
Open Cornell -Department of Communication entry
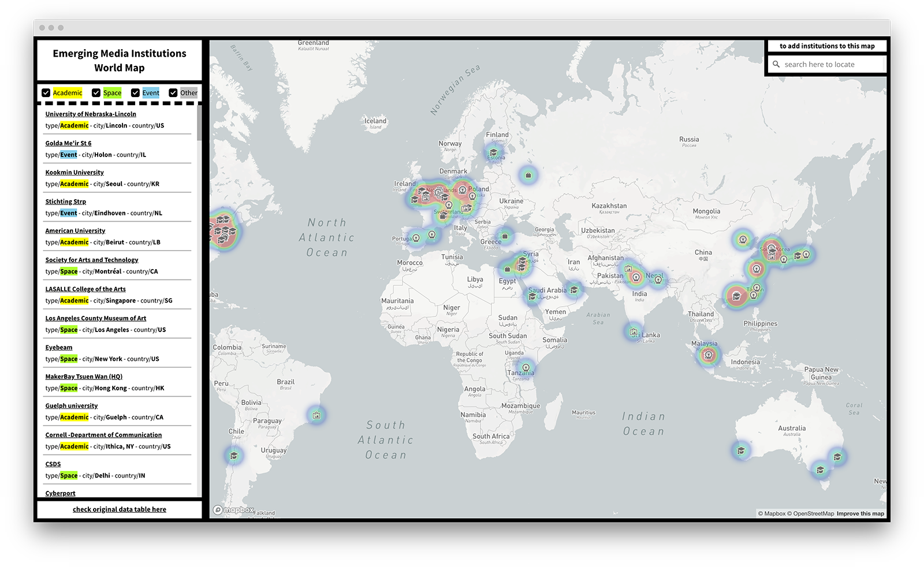tap(103, 435)
